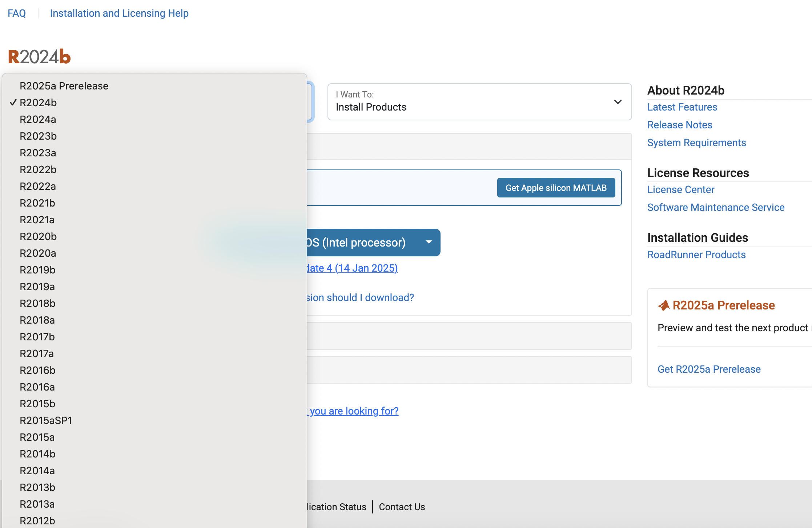Choose R2024a in the version list
This screenshot has width=812, height=528.
tap(38, 119)
